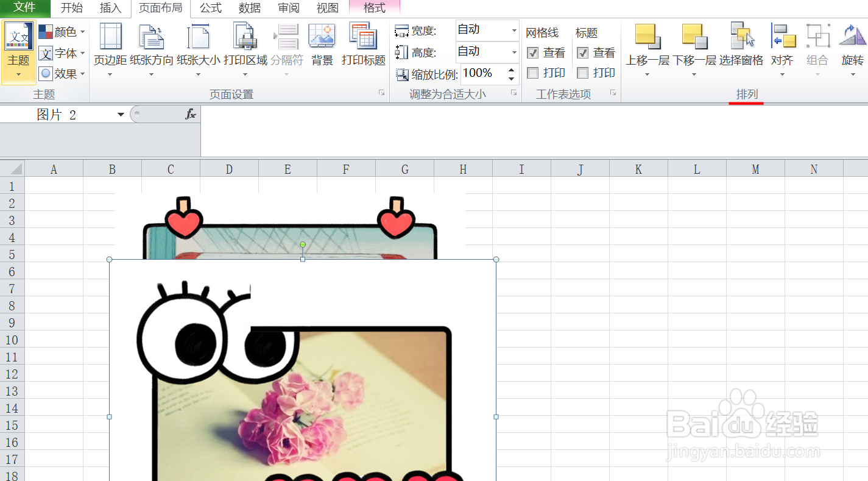Viewport: 868px width, 481px height.
Task: Toggle gridlines Print (打印) checkbox
Action: (533, 73)
